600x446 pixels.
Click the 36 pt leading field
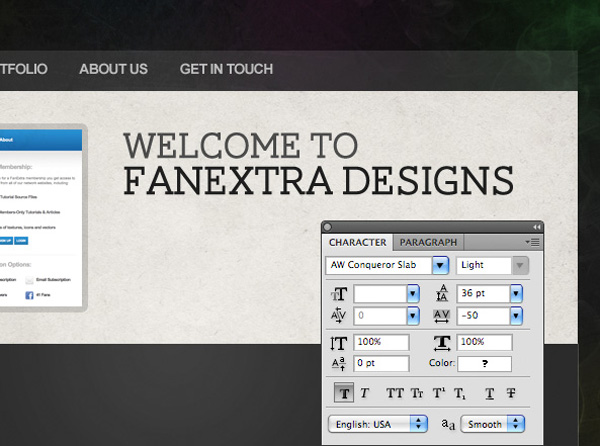(x=484, y=294)
